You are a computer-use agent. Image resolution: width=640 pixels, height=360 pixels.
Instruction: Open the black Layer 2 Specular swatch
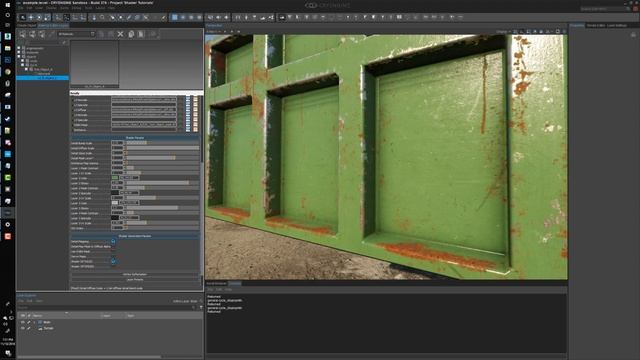tap(115, 193)
